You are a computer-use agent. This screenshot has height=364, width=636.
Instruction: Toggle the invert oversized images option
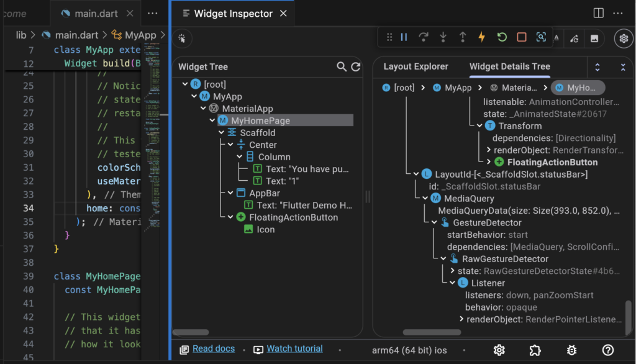point(594,39)
